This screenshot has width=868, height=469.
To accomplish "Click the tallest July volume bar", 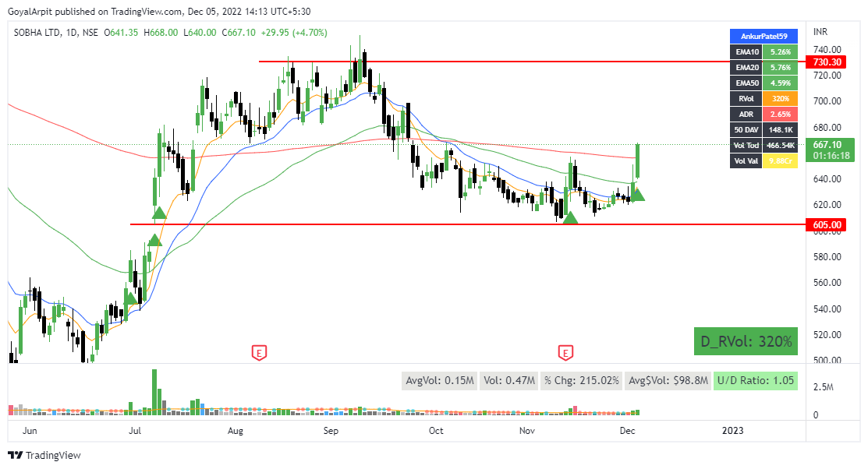I will click(154, 392).
